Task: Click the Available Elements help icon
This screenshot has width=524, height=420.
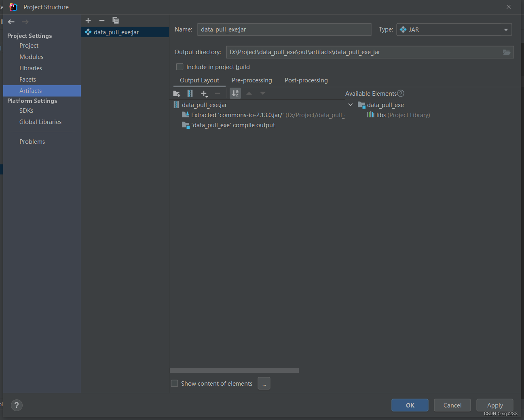Action: pyautogui.click(x=401, y=93)
